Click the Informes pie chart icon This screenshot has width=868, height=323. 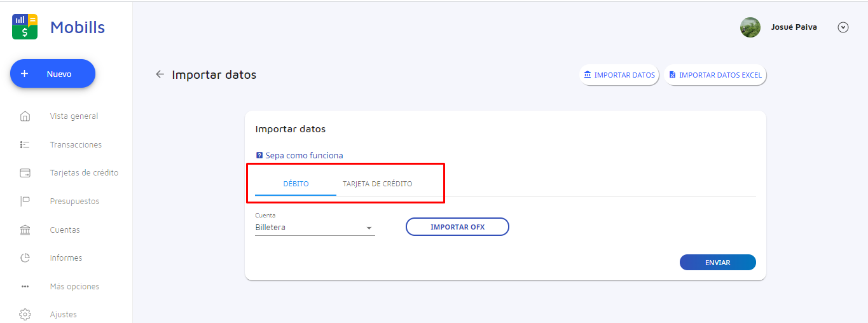[x=25, y=258]
